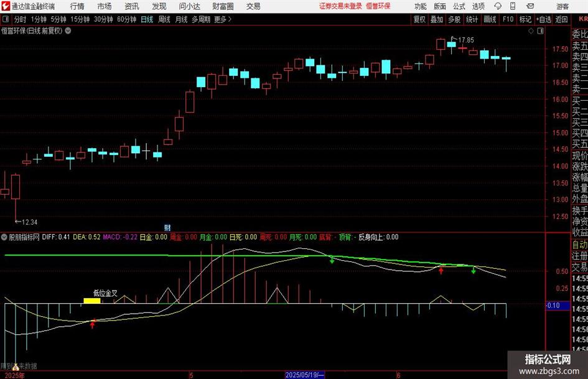Click the 低位金叉 label text
The width and height of the screenshot is (588, 379).
tap(105, 293)
